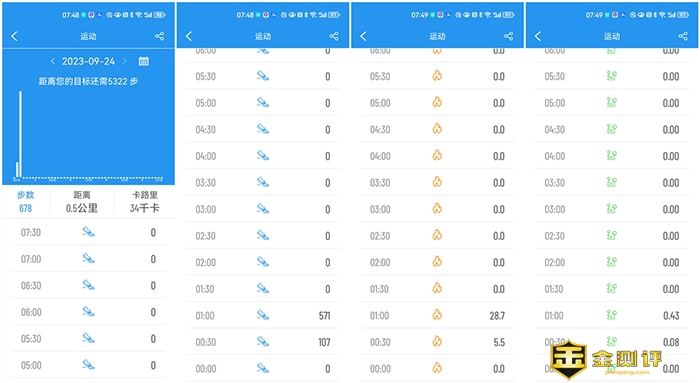Open the 00:30 row showing 107 steps
This screenshot has width=700, height=383.
(x=263, y=342)
